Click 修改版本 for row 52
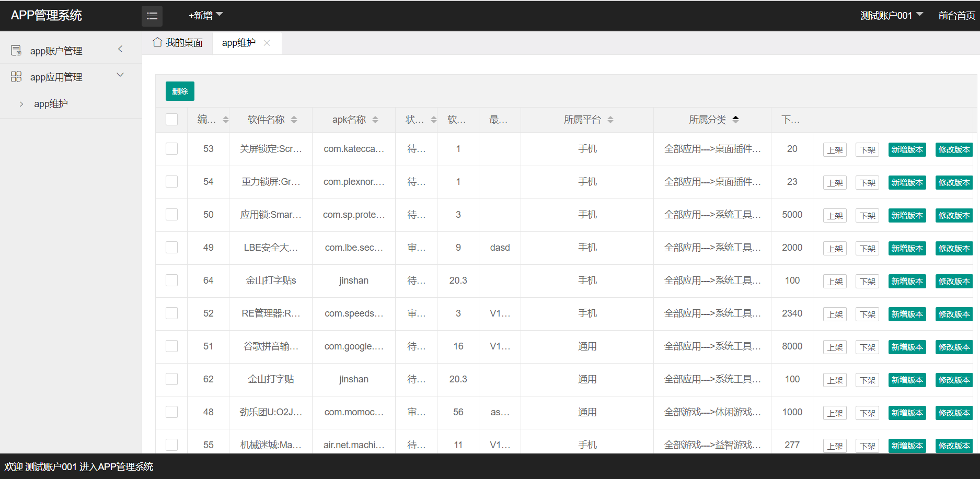The image size is (980, 479). tap(954, 314)
